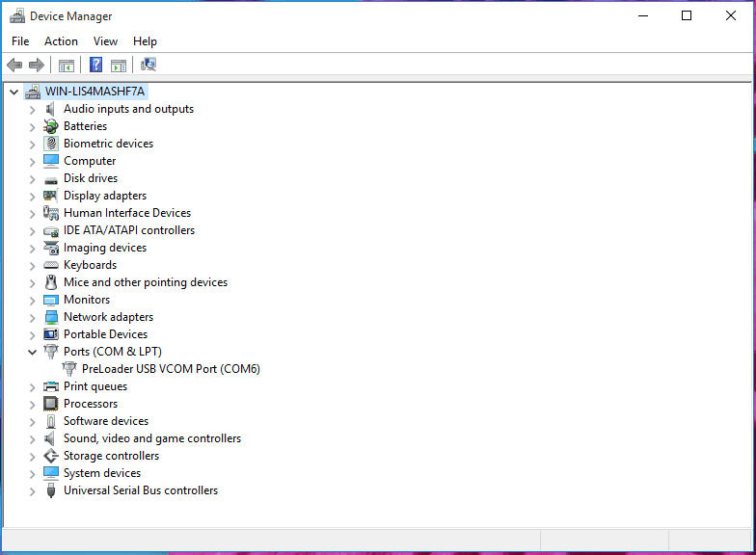The image size is (756, 555).
Task: Expand Audio inputs and outputs
Action: pos(32,110)
